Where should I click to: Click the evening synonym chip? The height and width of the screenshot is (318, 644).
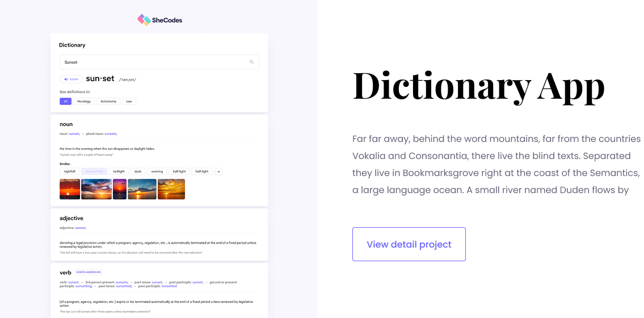(x=157, y=171)
